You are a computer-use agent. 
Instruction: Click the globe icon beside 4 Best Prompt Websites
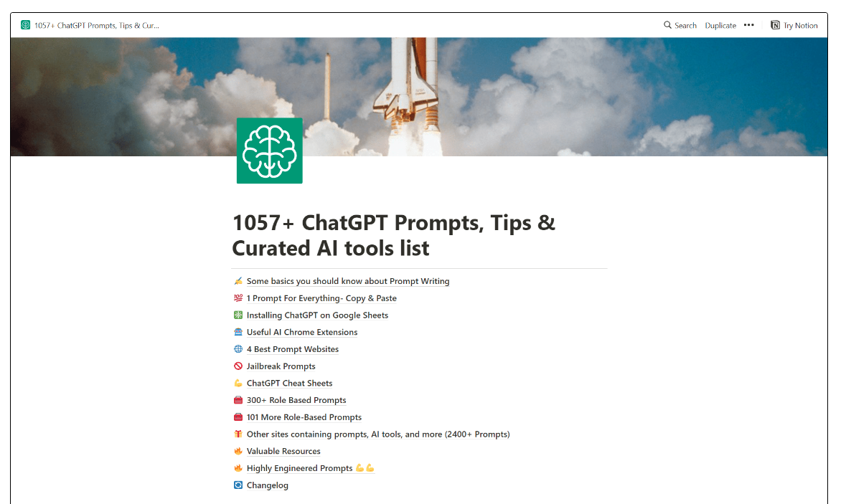(x=238, y=348)
